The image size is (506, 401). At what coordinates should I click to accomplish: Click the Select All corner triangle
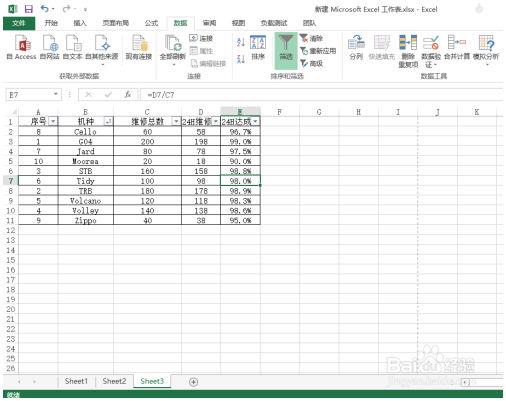[x=14, y=112]
